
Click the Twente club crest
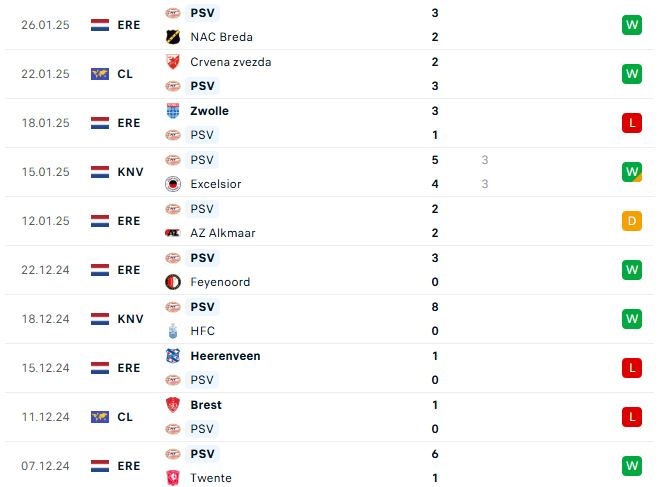(173, 478)
